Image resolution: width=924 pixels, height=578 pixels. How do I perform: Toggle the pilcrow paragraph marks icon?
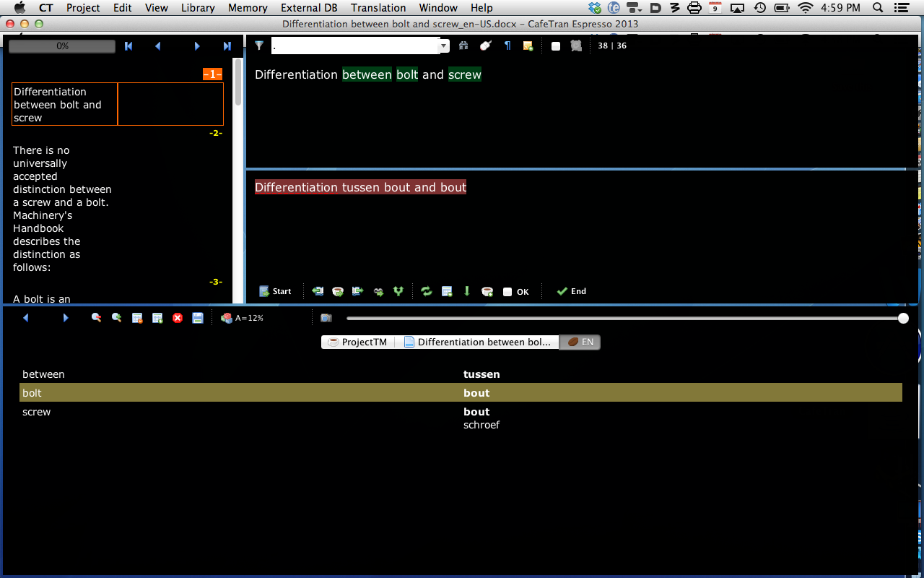(x=507, y=46)
